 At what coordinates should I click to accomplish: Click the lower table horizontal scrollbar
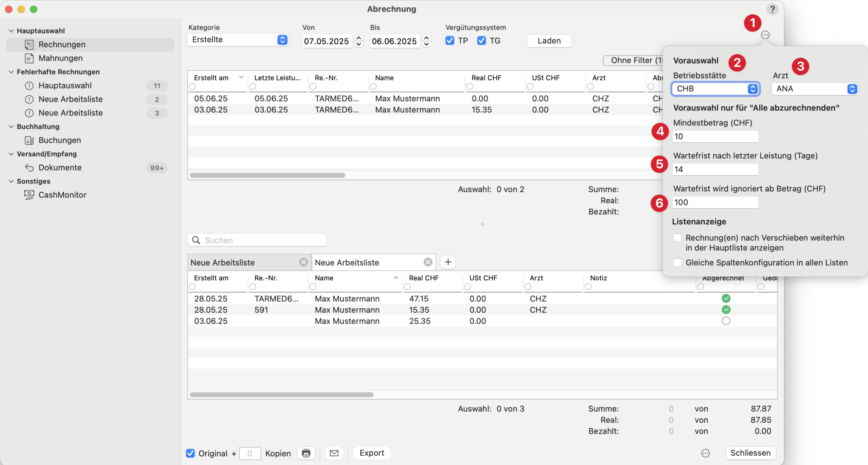[x=281, y=395]
